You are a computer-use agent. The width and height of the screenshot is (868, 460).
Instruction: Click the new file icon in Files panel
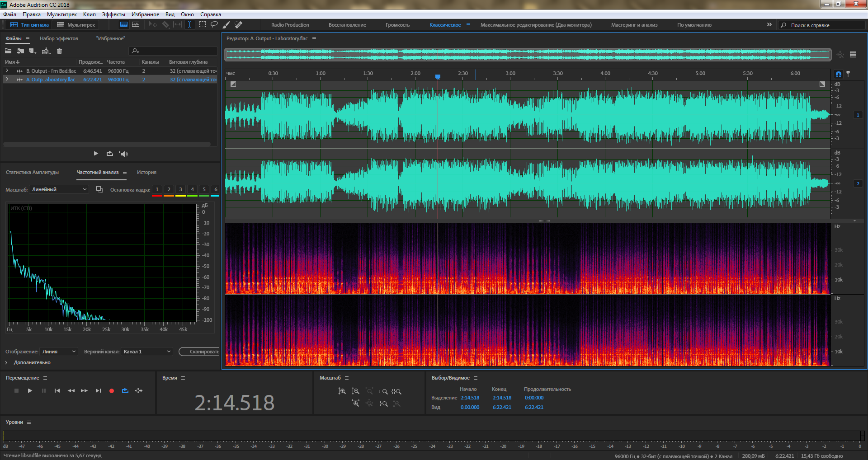[33, 51]
